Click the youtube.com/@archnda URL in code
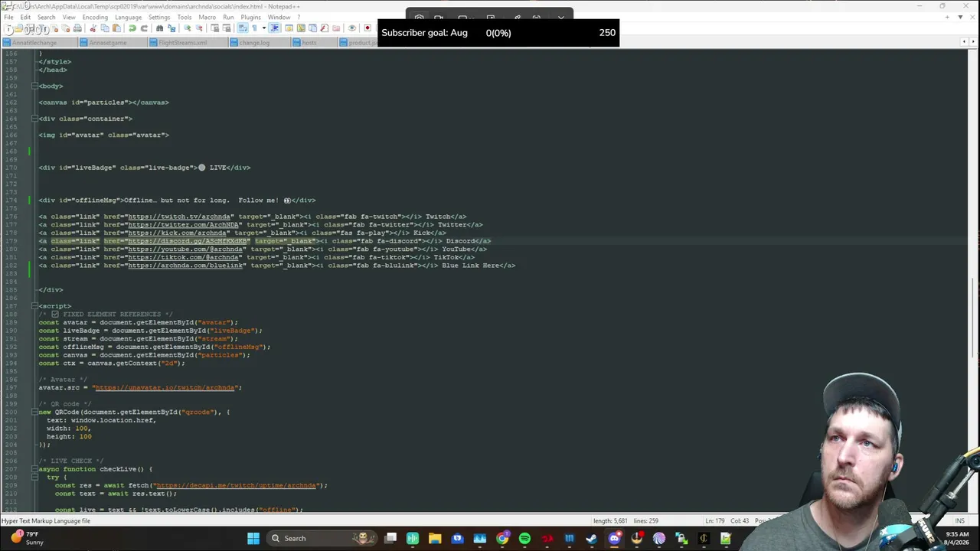 coord(185,249)
